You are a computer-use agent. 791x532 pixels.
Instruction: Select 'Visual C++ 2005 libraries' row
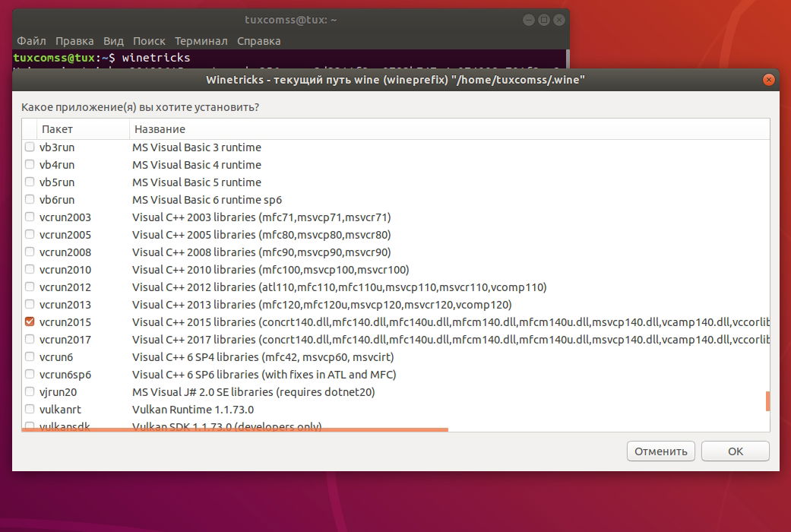[396, 235]
